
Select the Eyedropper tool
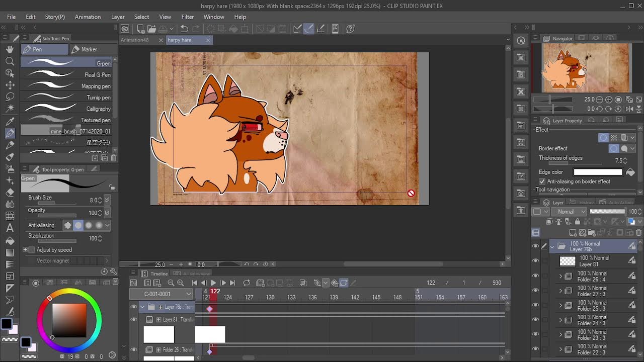tap(10, 121)
